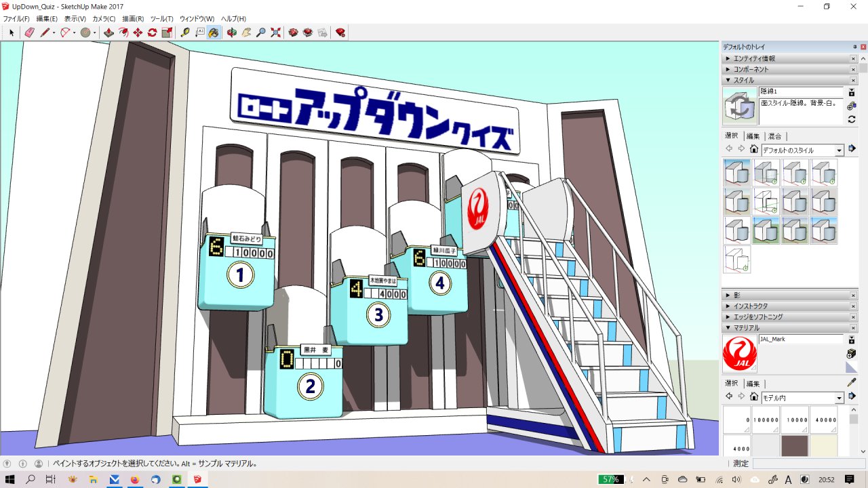The width and height of the screenshot is (868, 488).
Task: Click the Zoom Extents tool
Action: click(275, 32)
